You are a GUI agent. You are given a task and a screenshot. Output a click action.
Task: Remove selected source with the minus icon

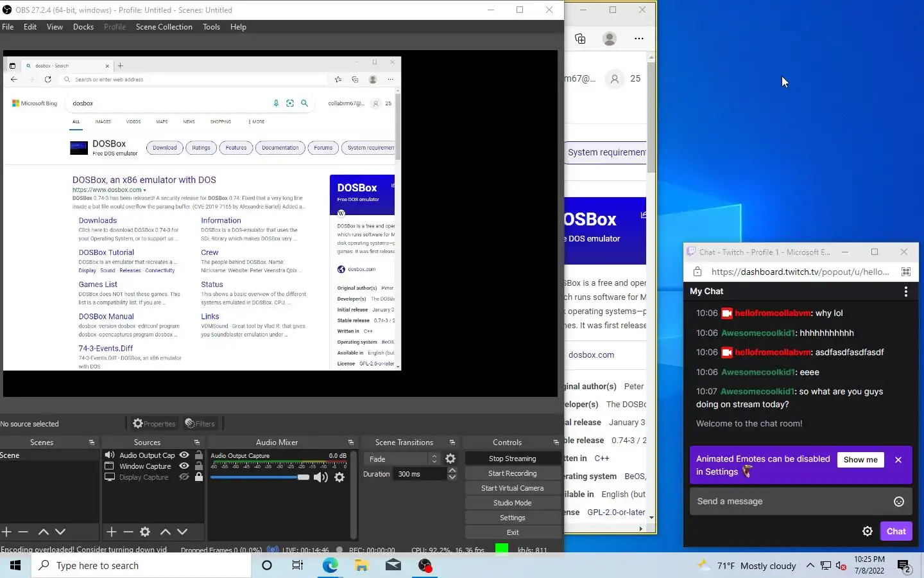[x=128, y=532]
